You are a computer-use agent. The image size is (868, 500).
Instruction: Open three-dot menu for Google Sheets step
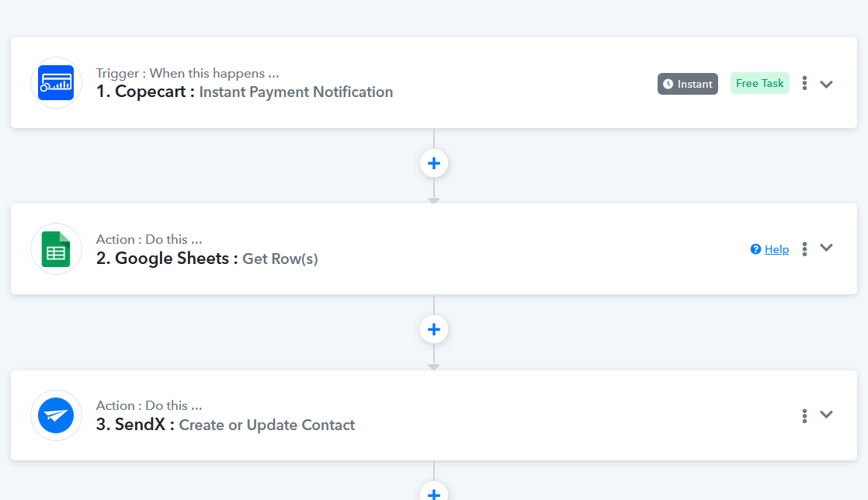(804, 249)
